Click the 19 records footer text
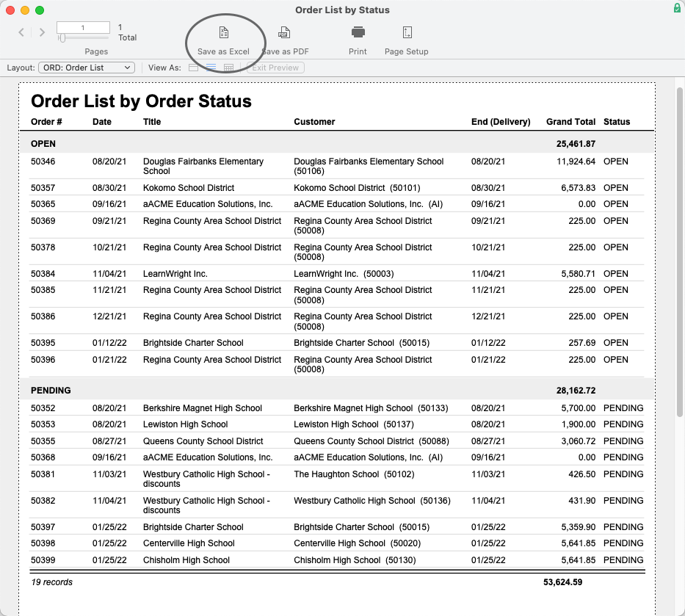This screenshot has height=616, width=685. tap(51, 582)
